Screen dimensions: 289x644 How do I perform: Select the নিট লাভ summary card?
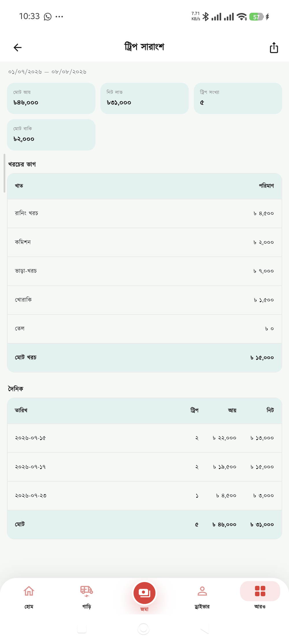(144, 98)
